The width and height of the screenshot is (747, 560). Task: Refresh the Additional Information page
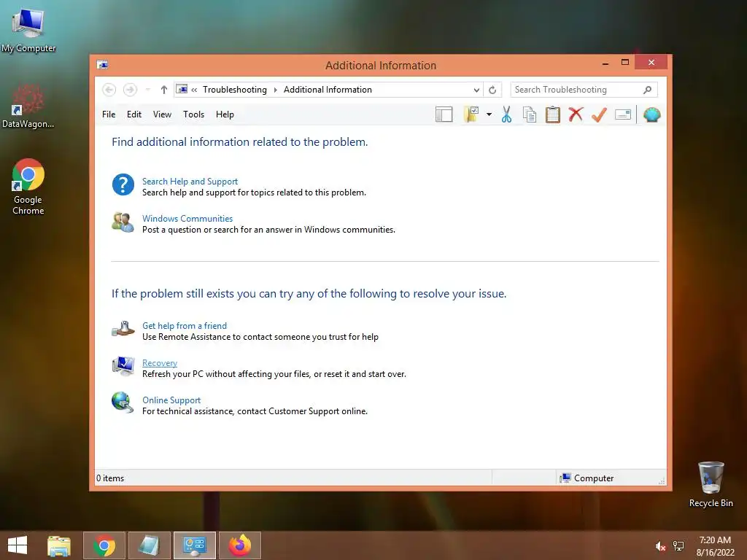click(492, 90)
